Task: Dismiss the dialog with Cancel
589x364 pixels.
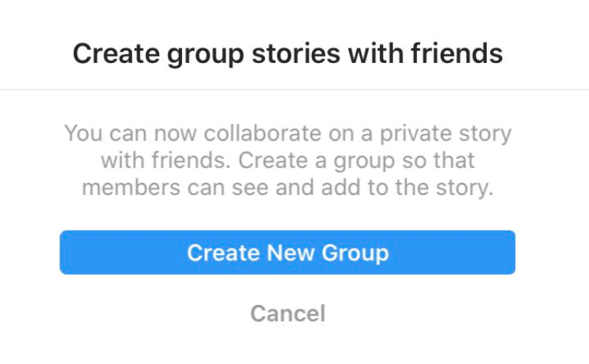Action: point(288,313)
